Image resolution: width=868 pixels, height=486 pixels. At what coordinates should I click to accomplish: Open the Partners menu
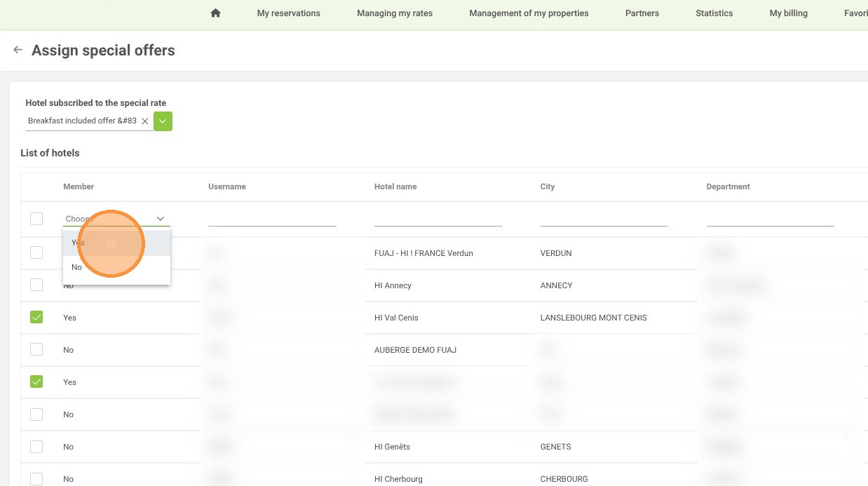tap(642, 13)
